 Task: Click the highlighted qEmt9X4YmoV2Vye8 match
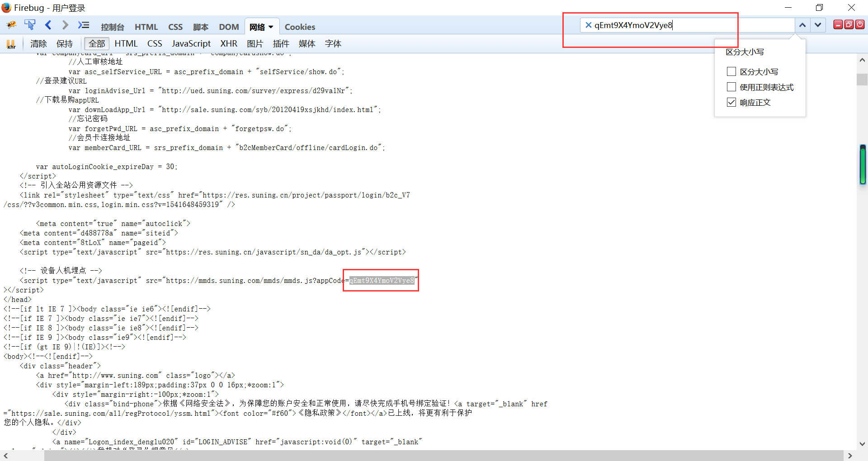click(382, 281)
